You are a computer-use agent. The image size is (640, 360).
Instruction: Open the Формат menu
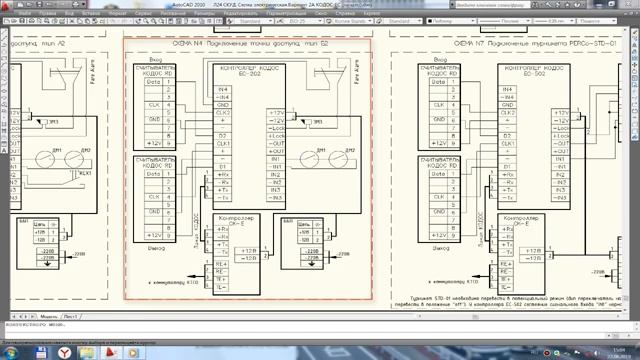point(118,13)
